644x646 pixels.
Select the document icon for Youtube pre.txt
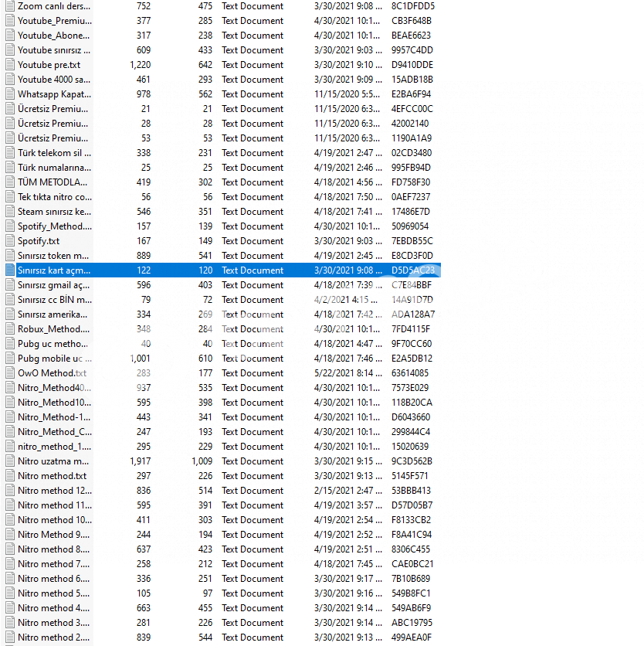point(10,65)
